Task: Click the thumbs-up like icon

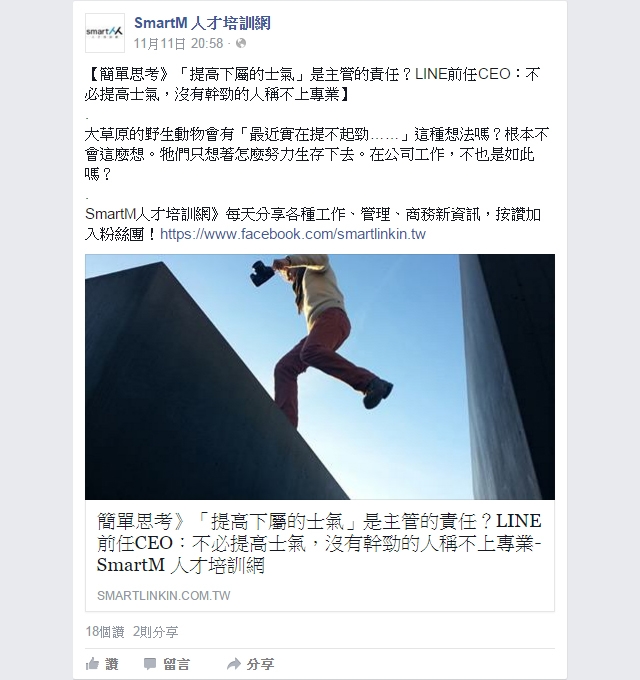Action: 92,664
